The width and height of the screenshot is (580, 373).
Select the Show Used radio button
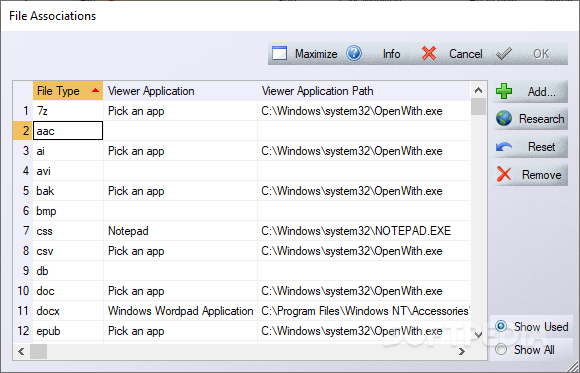tap(501, 326)
